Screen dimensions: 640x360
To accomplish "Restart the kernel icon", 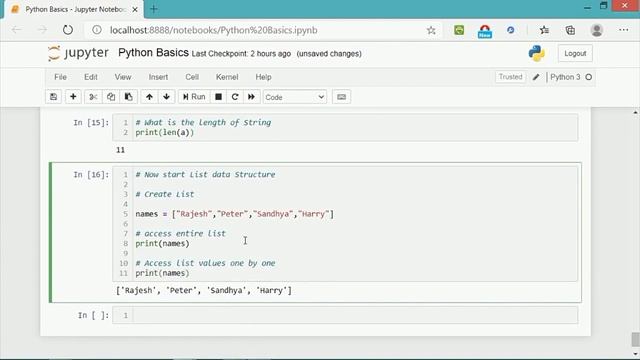I will pyautogui.click(x=235, y=97).
